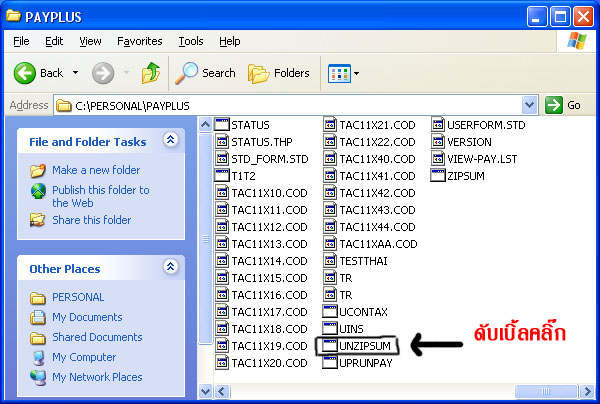Select the TAC11X13.COD file name
Screen dimensions: 600x404
pos(269,244)
